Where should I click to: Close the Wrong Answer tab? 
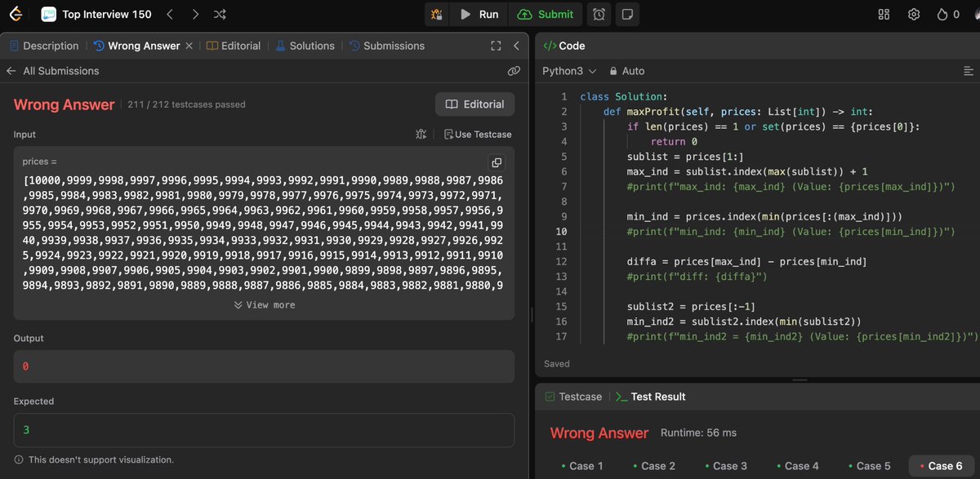(x=189, y=46)
